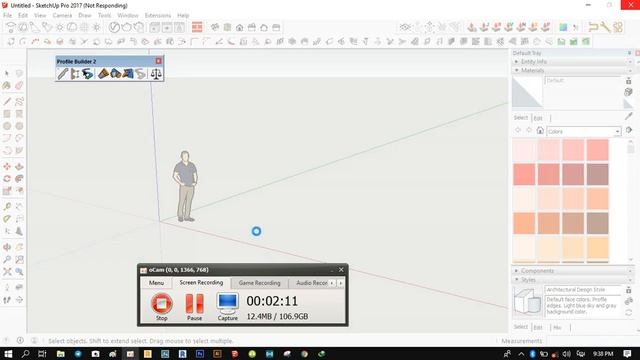The image size is (640, 360).
Task: Click the taskbar volume speaker icon
Action: tap(567, 354)
